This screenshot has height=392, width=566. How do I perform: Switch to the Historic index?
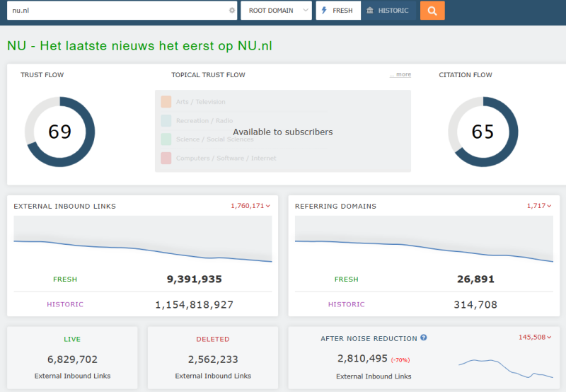[x=388, y=11]
